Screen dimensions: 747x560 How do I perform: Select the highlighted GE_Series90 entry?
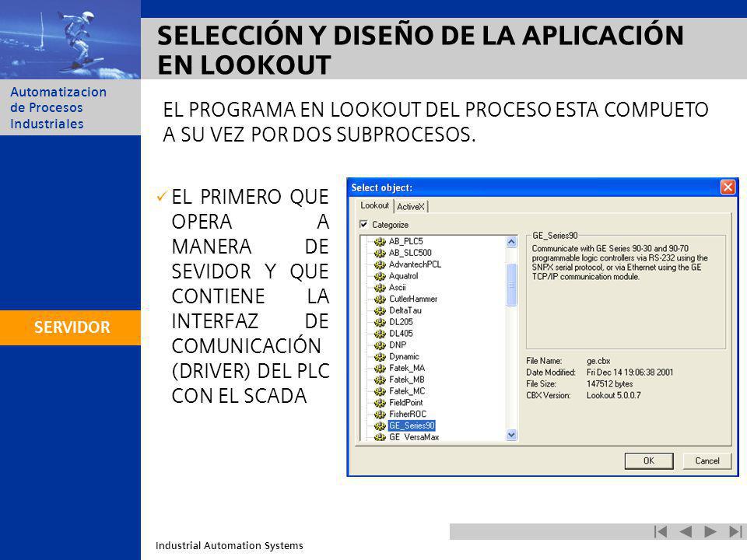(412, 425)
